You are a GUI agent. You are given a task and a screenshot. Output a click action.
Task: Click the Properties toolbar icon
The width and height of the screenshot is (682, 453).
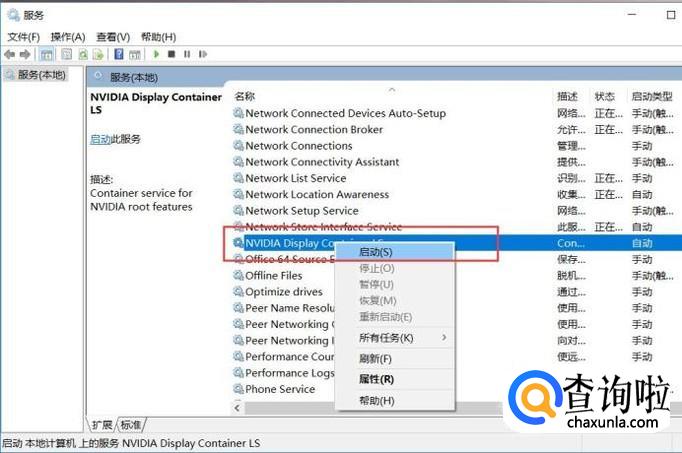point(67,54)
